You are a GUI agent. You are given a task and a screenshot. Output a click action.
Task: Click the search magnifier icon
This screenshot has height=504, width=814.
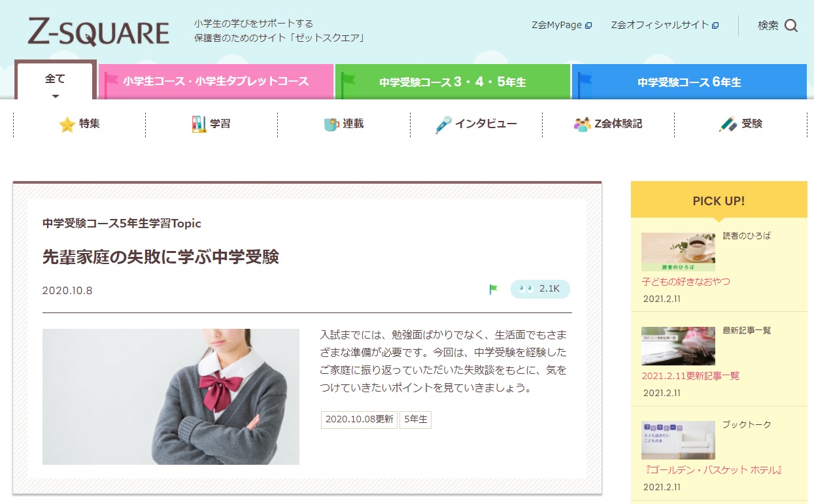(791, 25)
